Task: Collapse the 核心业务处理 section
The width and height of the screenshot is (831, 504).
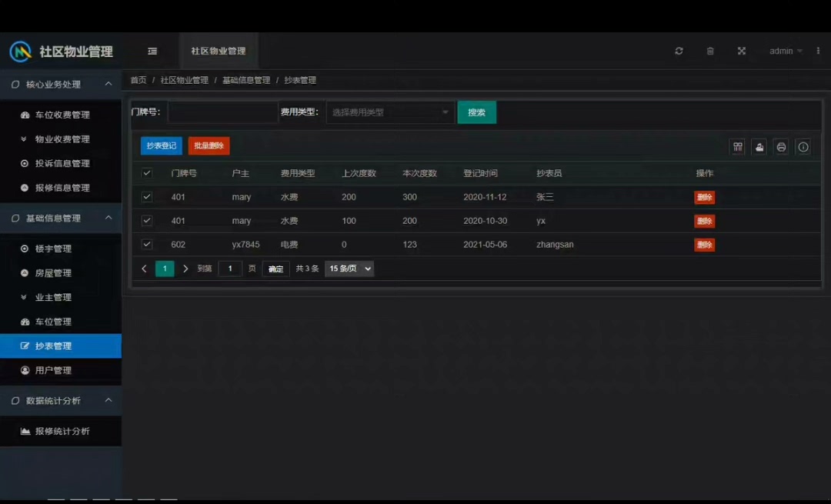Action: tap(61, 85)
